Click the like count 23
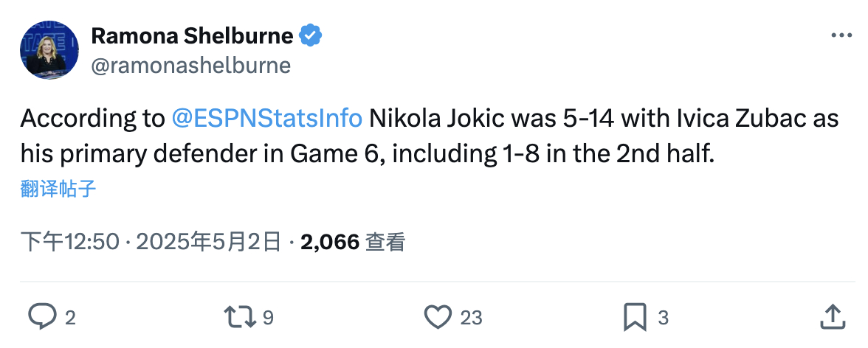 471,318
